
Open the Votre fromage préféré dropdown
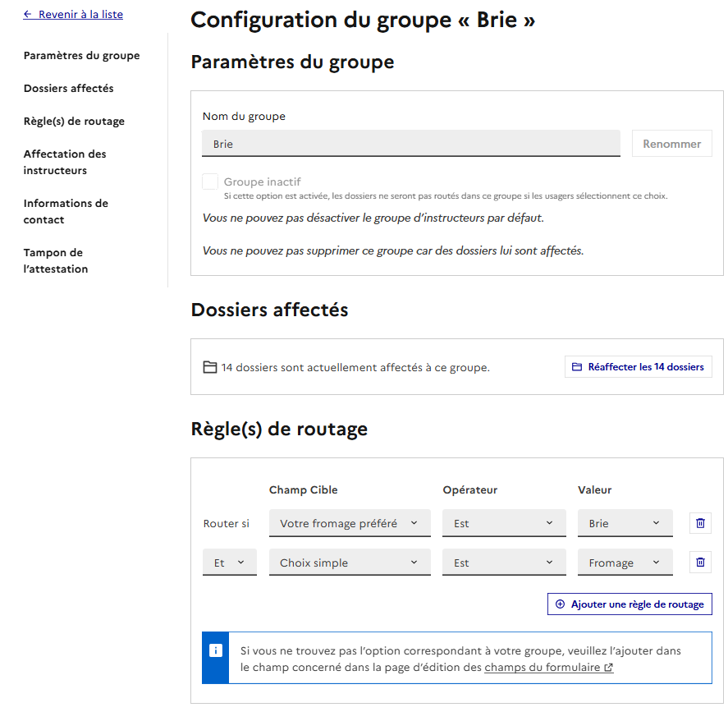pyautogui.click(x=350, y=523)
